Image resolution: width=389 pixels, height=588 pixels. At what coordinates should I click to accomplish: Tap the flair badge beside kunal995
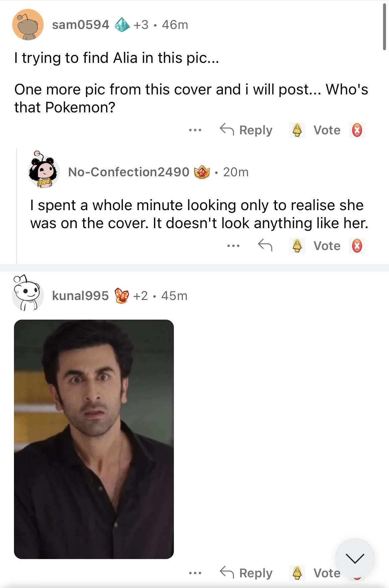[122, 295]
